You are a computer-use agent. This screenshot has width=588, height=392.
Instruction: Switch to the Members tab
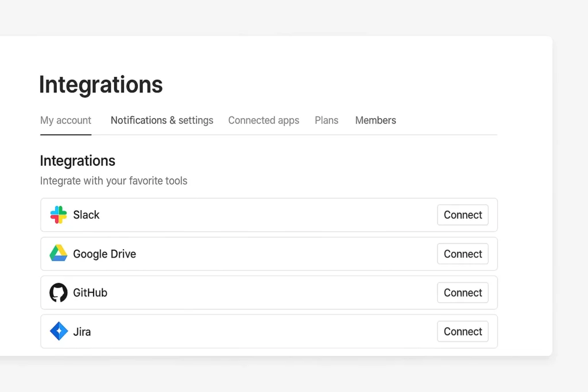pyautogui.click(x=376, y=121)
